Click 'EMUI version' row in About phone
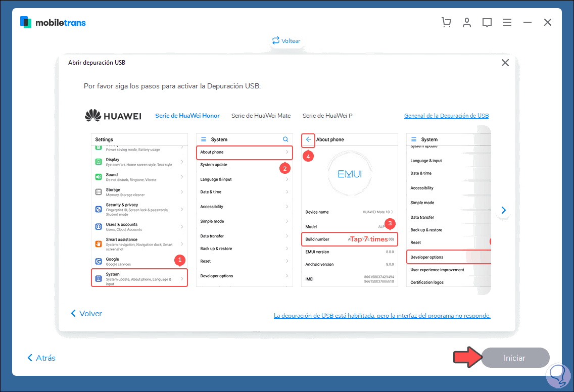 [x=350, y=252]
